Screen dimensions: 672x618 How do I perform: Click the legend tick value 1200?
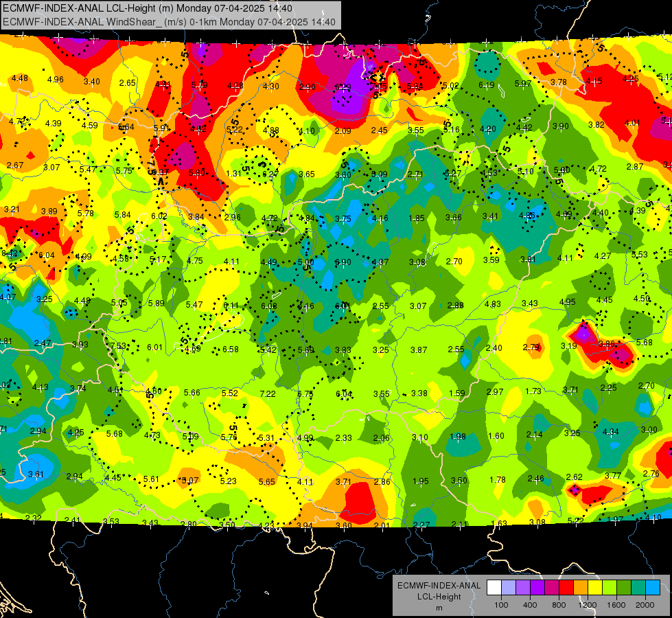point(588,605)
